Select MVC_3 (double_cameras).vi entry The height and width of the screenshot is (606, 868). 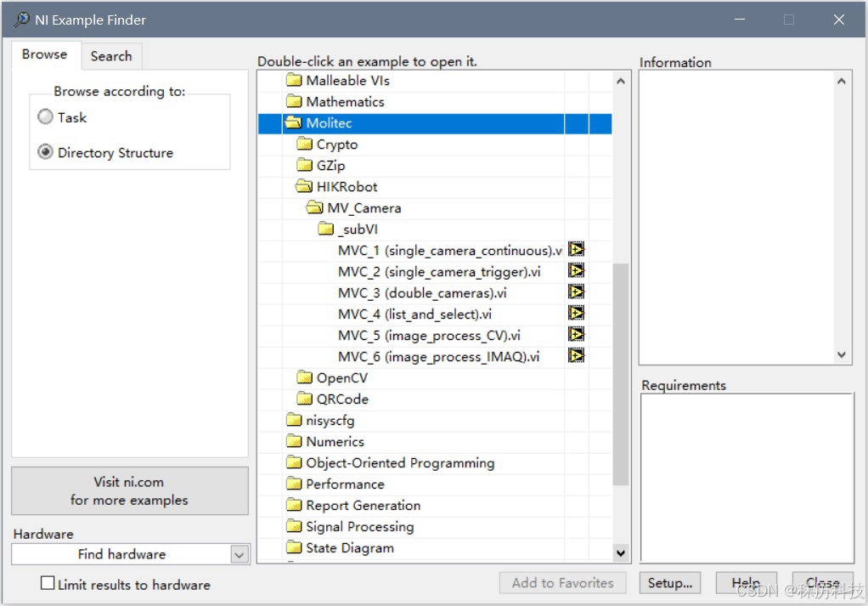tap(422, 292)
